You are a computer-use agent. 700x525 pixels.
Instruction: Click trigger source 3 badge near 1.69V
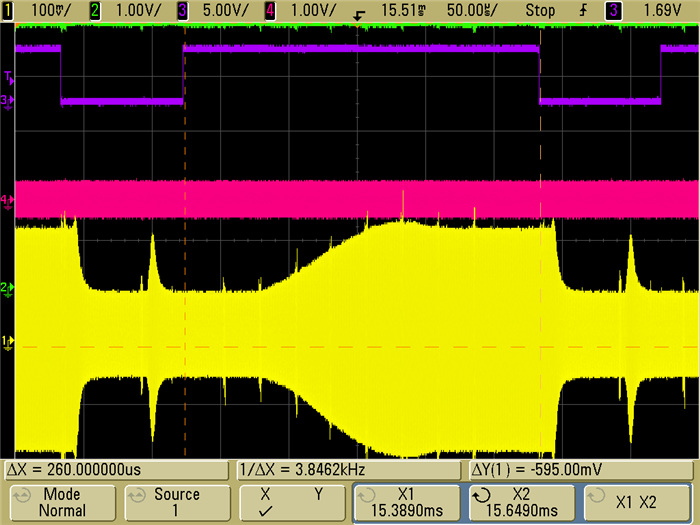click(613, 10)
